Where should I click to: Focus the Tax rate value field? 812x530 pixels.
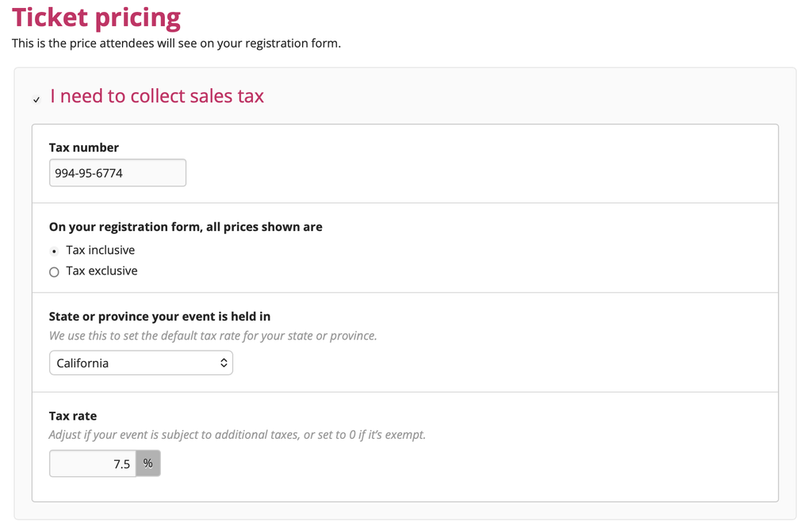point(93,463)
